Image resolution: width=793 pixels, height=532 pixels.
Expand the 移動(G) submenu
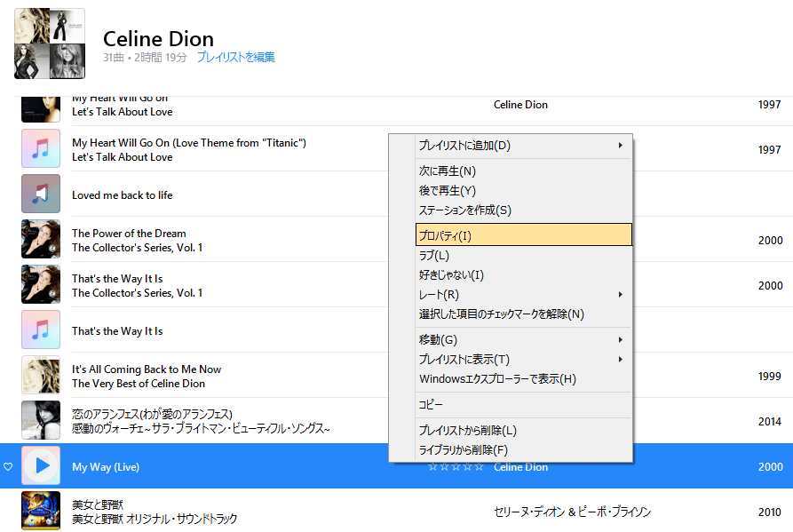(524, 340)
